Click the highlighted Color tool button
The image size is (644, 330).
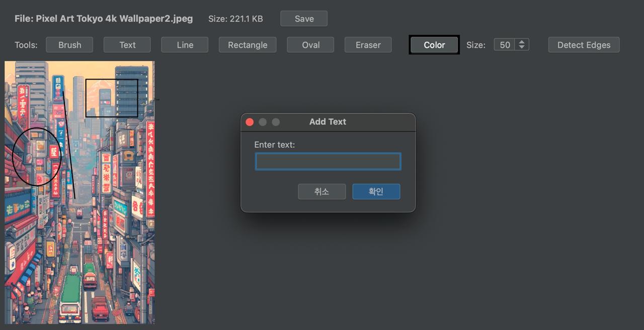pos(434,44)
